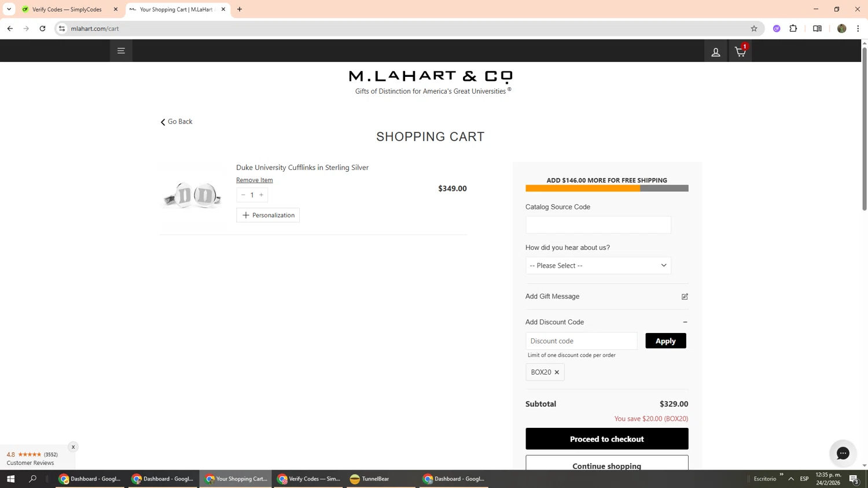Open Windows taskbar search

(x=32, y=479)
